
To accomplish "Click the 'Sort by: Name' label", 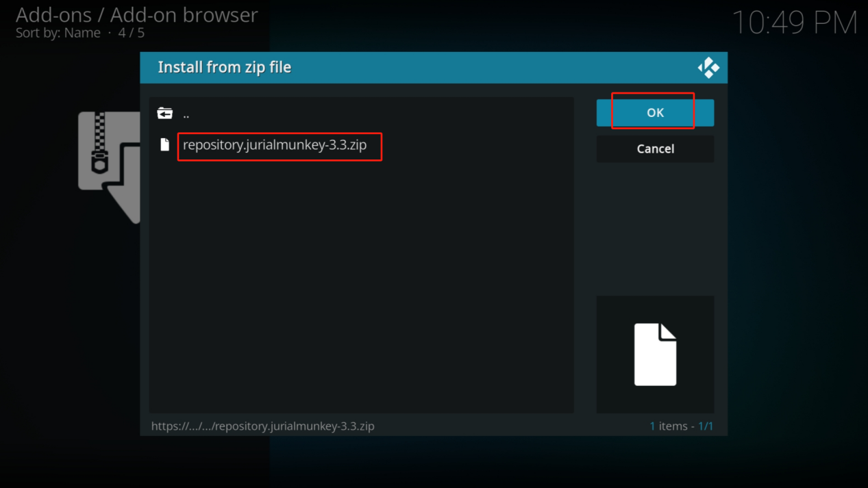I will pyautogui.click(x=58, y=33).
